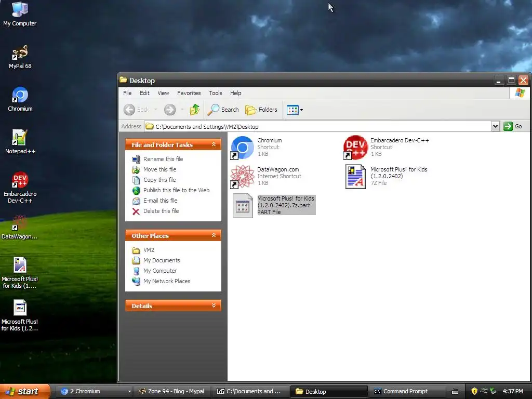Click the Forward navigation arrow
Viewport: 532px width, 399px height.
pos(170,110)
